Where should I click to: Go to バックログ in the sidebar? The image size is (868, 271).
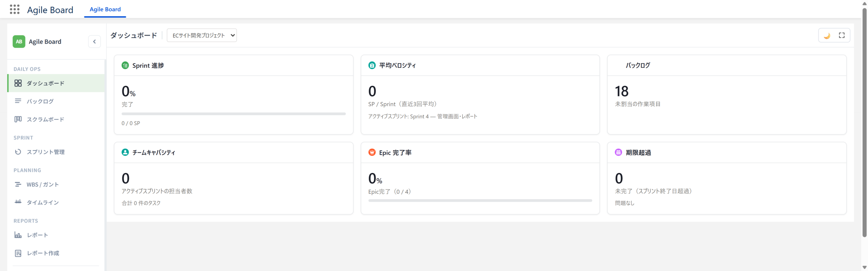point(56,101)
